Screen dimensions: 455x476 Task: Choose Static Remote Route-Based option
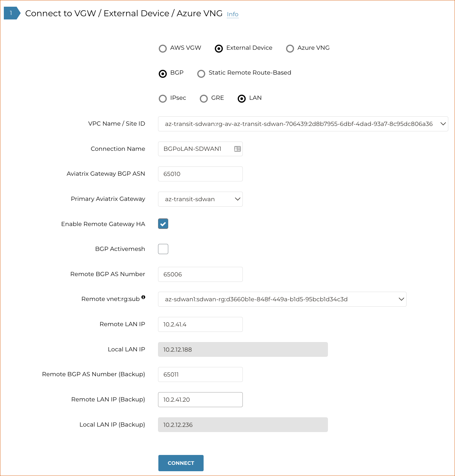[x=201, y=74]
